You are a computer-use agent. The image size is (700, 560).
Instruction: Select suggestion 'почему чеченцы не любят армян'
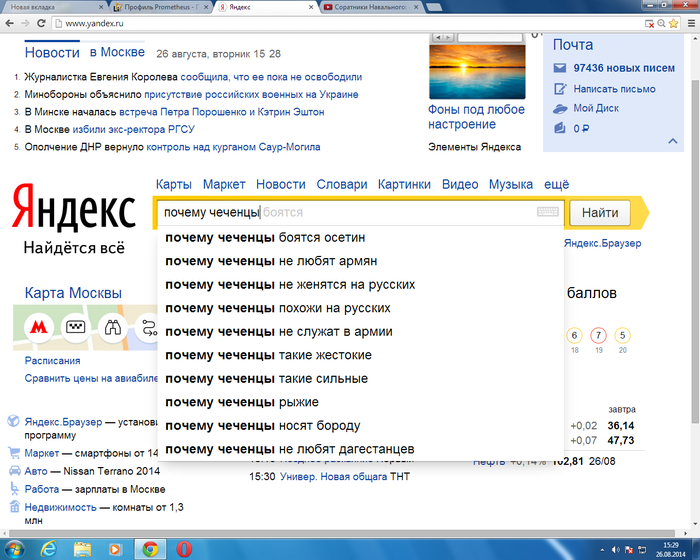(361, 261)
